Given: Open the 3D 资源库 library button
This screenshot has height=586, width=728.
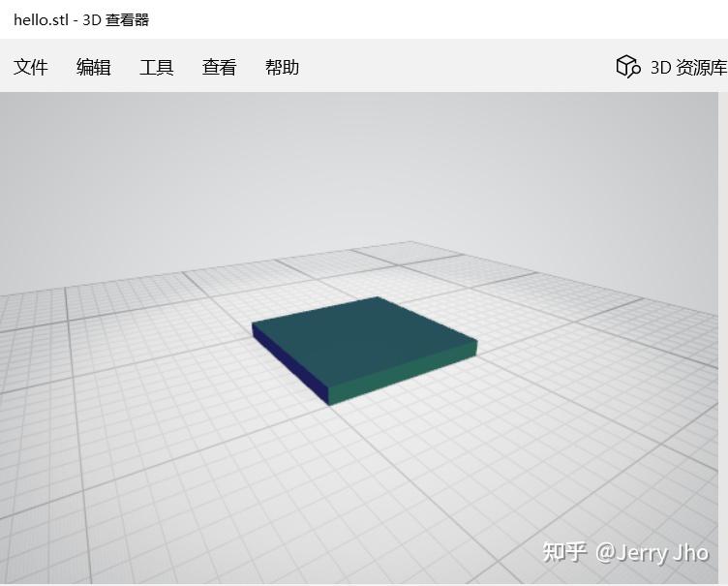Looking at the screenshot, I should click(x=671, y=68).
